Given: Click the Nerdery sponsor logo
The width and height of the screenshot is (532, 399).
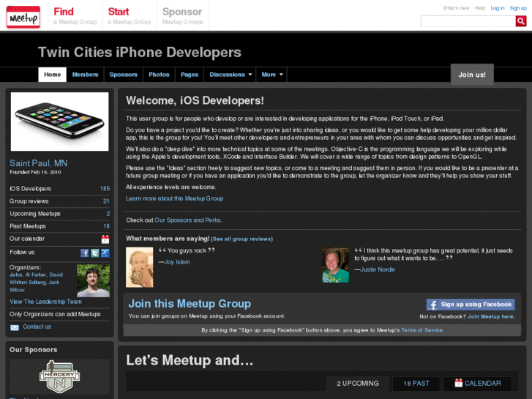Looking at the screenshot, I should point(59,376).
